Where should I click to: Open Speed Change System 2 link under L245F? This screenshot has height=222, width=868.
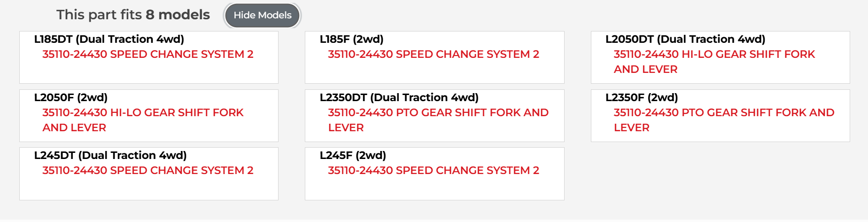pos(433,171)
